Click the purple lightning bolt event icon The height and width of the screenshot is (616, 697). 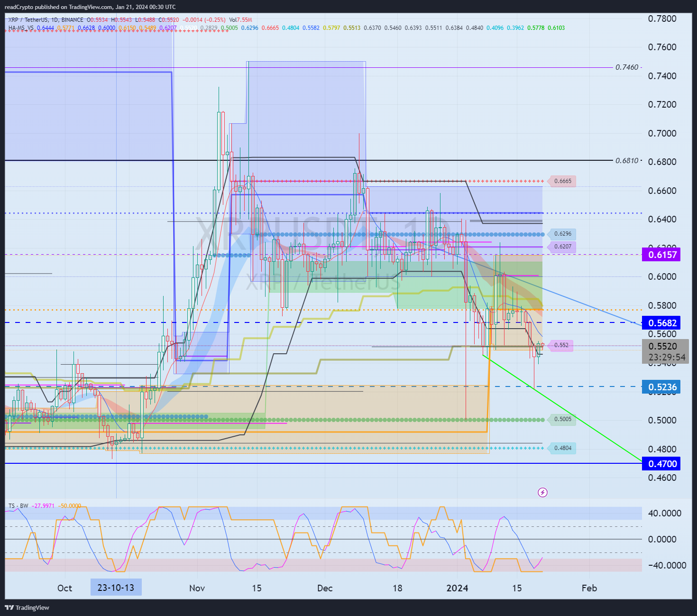[543, 492]
